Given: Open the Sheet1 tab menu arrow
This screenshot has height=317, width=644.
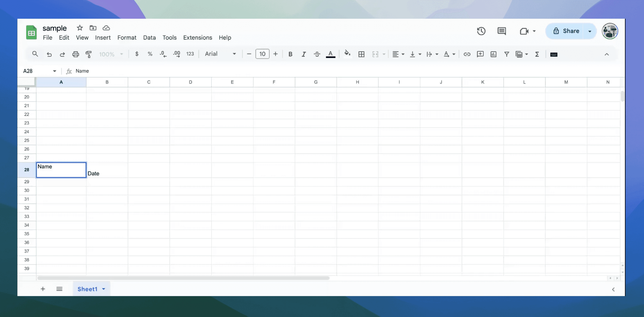Looking at the screenshot, I should click(x=103, y=289).
